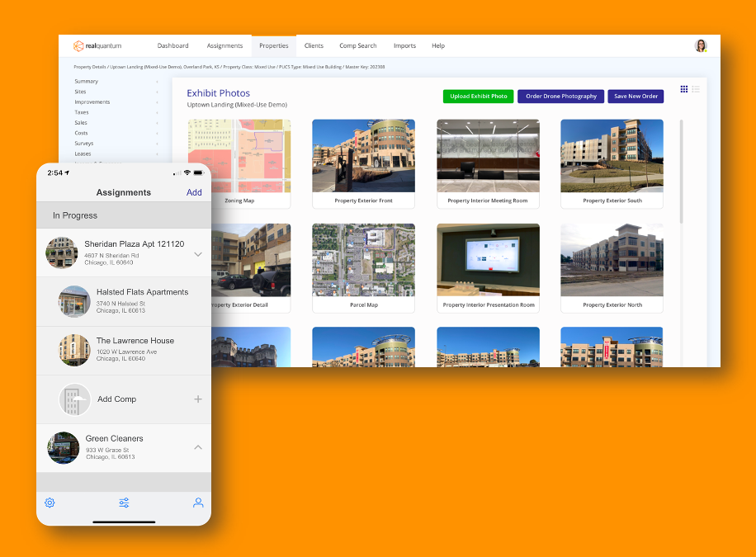Screen dimensions: 756x557
Task: Expand the Green Cleaners assignment
Action: tap(197, 447)
